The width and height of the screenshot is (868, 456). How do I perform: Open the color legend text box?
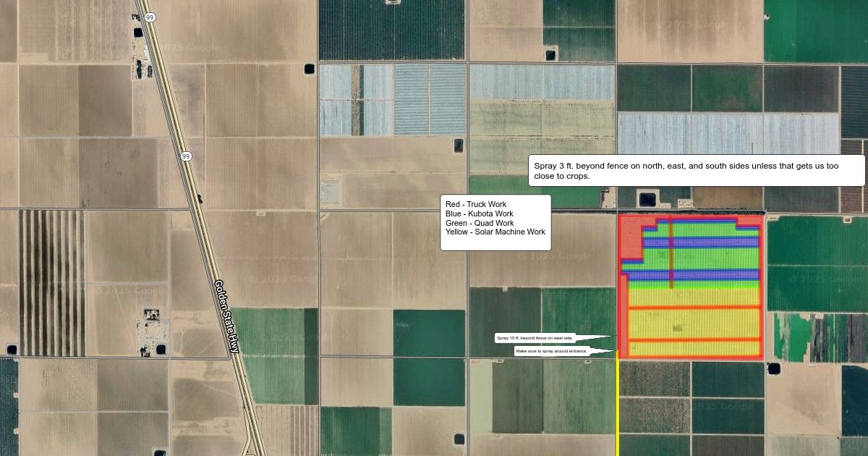[x=495, y=222]
